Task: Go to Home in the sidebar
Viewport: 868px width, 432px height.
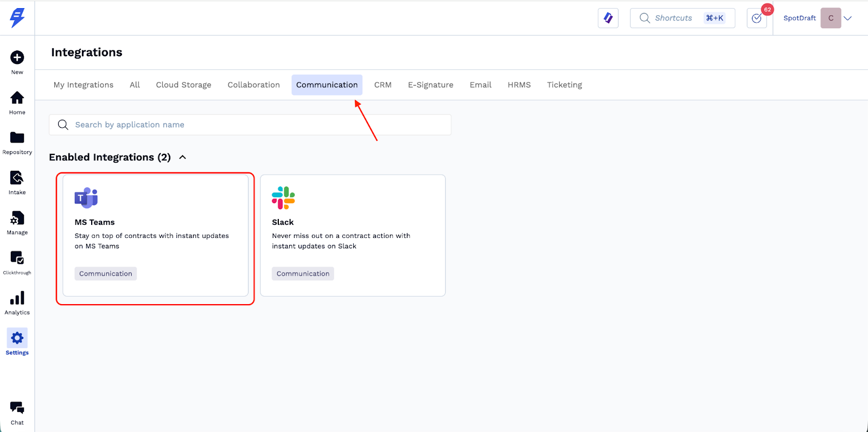Action: click(17, 98)
